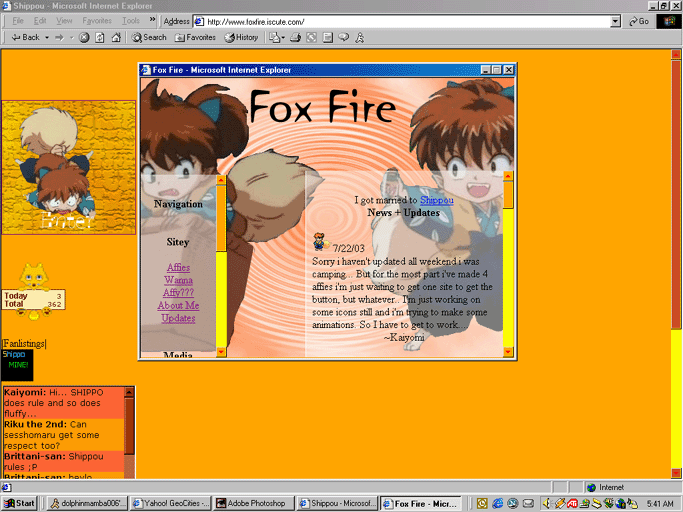Switch to the Yahoo! GeoCities taskbar window
This screenshot has height=512, width=683.
coord(171,504)
